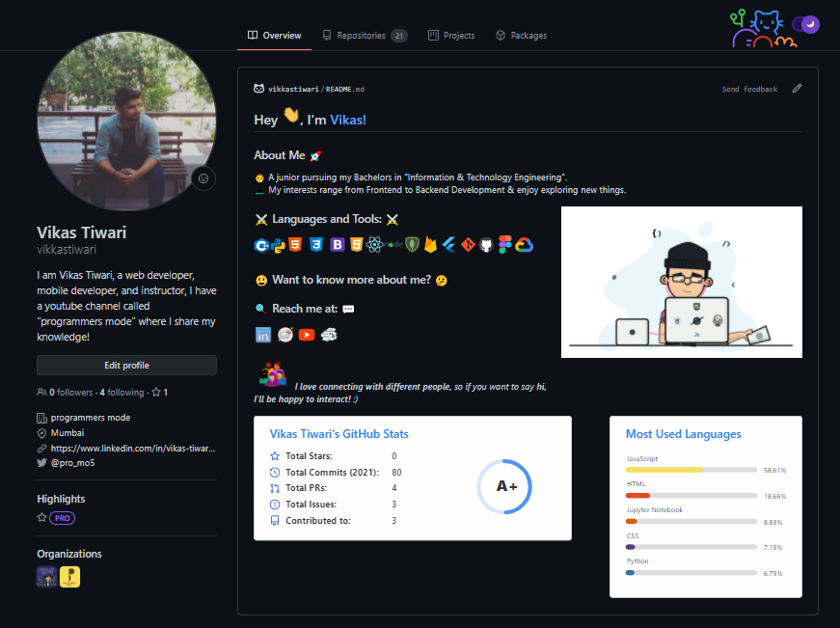The height and width of the screenshot is (628, 840).
Task: Click the Figma icon in the skills list
Action: coord(504,245)
